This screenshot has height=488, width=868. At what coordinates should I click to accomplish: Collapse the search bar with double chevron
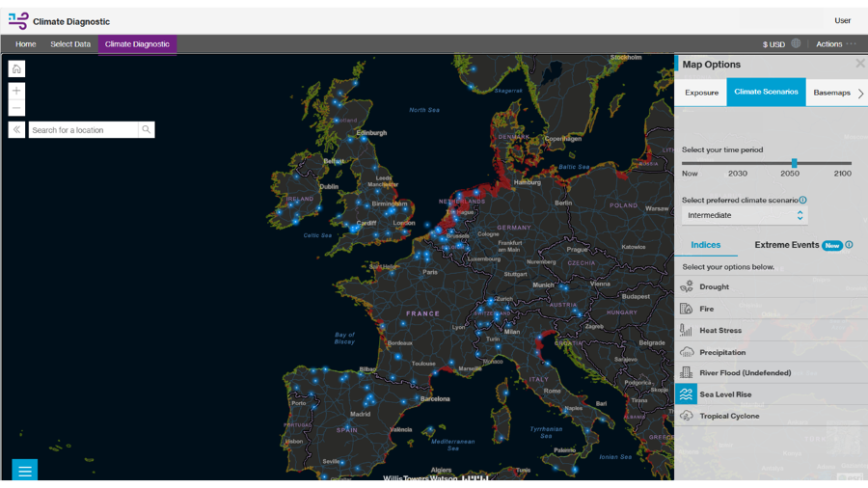pos(16,129)
